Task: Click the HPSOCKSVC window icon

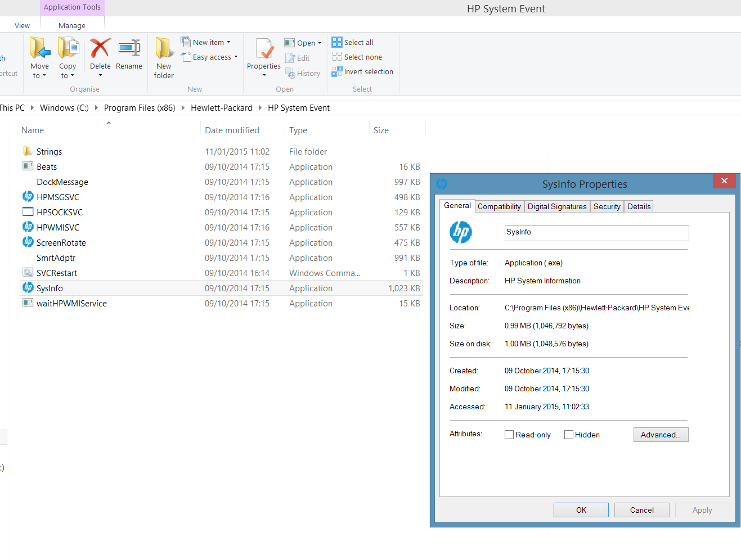Action: tap(28, 212)
